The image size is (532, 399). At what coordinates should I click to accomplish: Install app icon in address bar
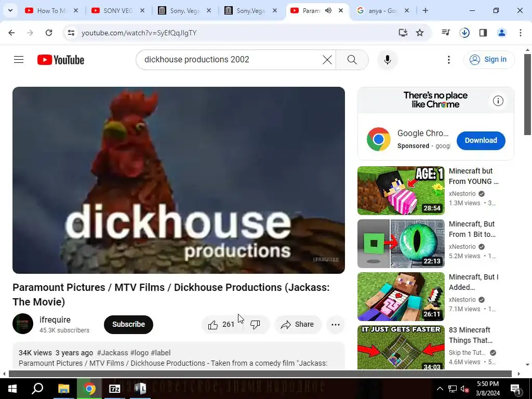403,33
